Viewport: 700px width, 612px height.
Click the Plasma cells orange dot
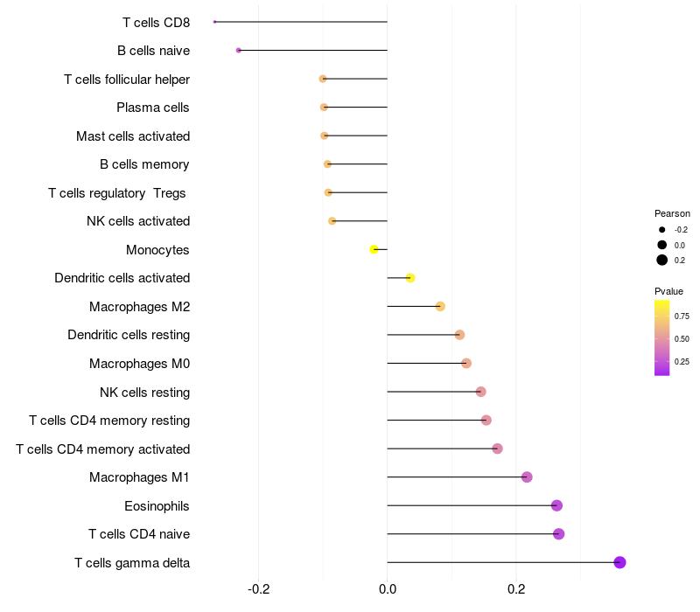tap(324, 107)
